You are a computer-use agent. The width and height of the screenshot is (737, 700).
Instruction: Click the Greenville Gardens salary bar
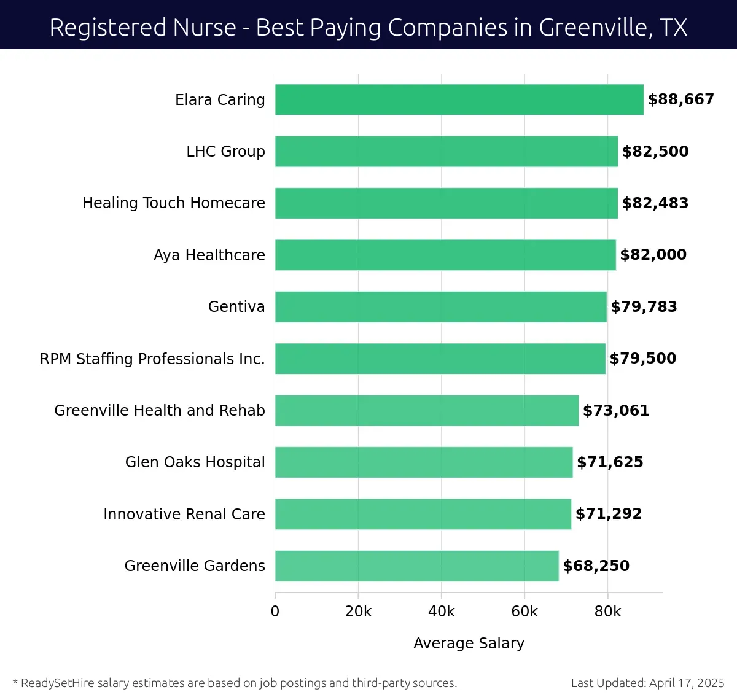pos(417,566)
